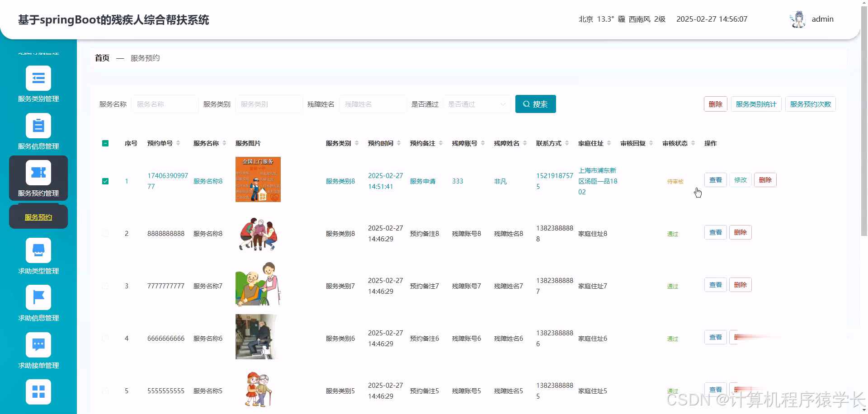Click the 服务类别统计 button
Image resolution: width=868 pixels, height=414 pixels.
point(756,103)
